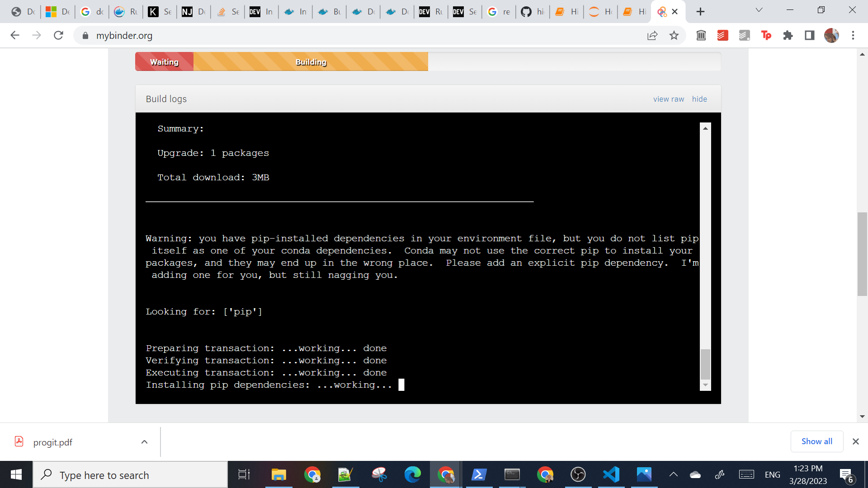
Task: Click the bookmark star icon in address bar
Action: pyautogui.click(x=674, y=36)
